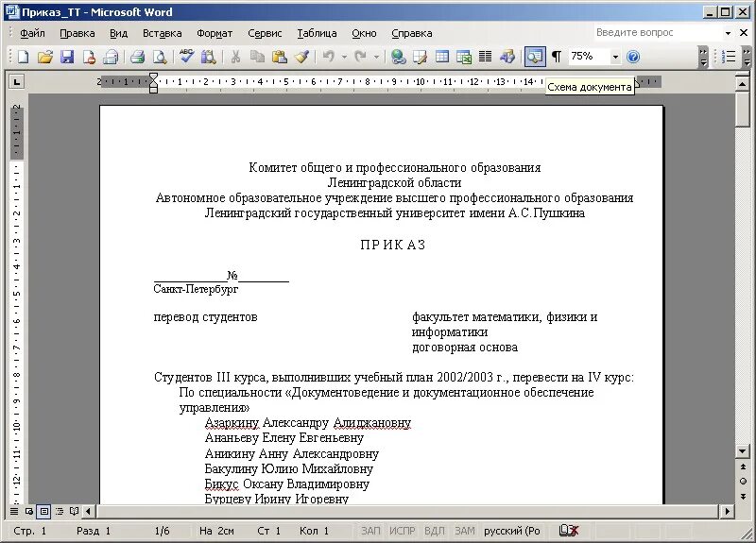Print the document
Viewport: 756px width, 543px height.
tap(137, 57)
